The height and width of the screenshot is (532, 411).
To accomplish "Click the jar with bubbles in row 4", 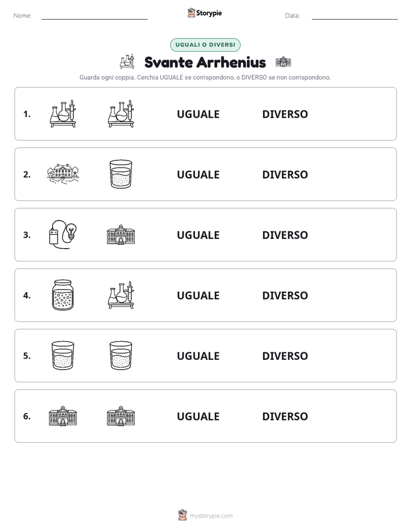I will [63, 295].
